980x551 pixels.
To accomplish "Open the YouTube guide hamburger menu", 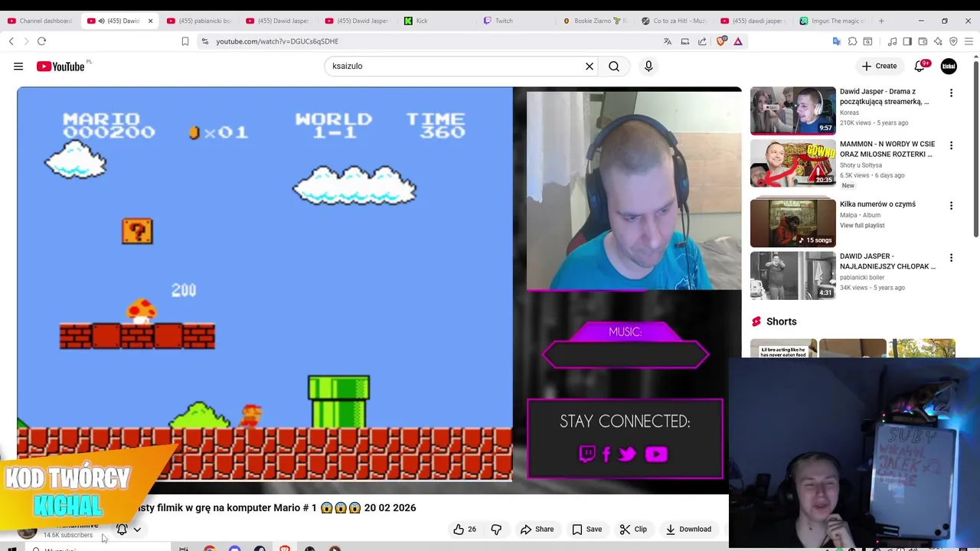I will pos(18,67).
